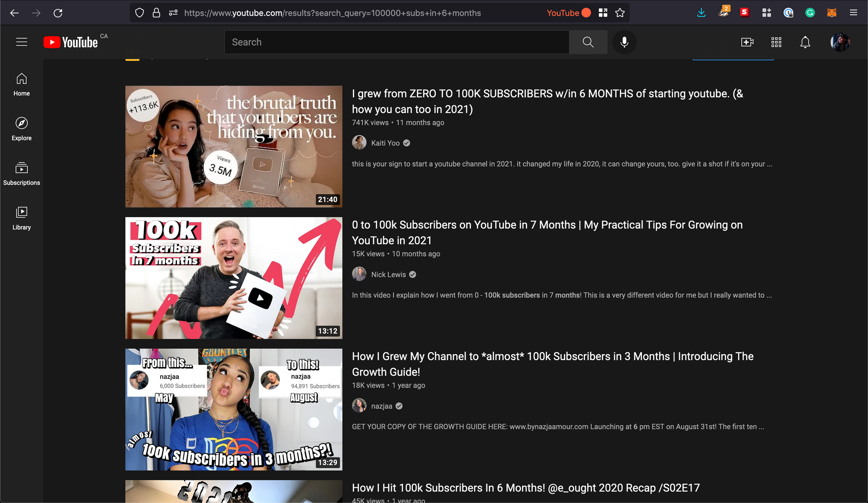
Task: Click the magnifier search button
Action: [588, 42]
